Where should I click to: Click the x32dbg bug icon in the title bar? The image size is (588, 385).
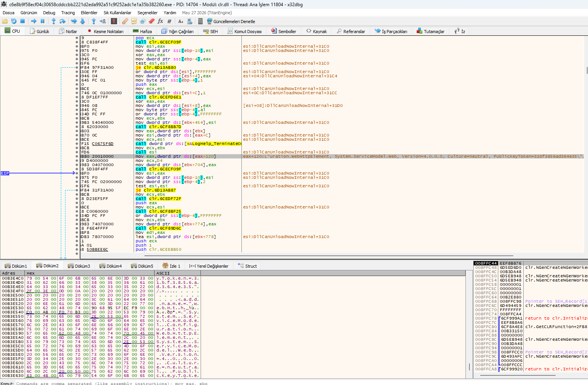coord(4,4)
